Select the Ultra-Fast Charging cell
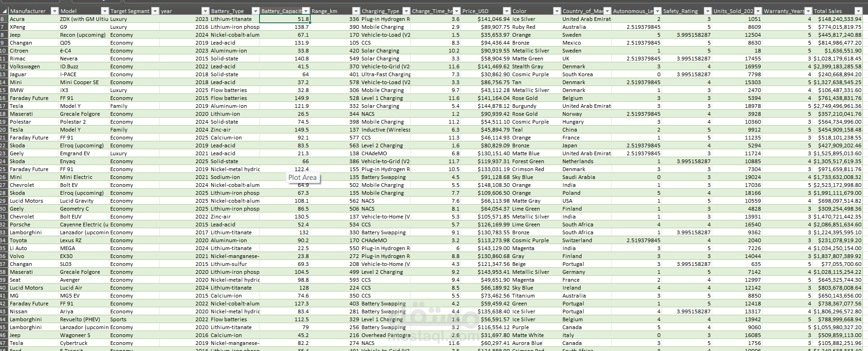Viewport: 868px width, 351px height. pos(385,74)
